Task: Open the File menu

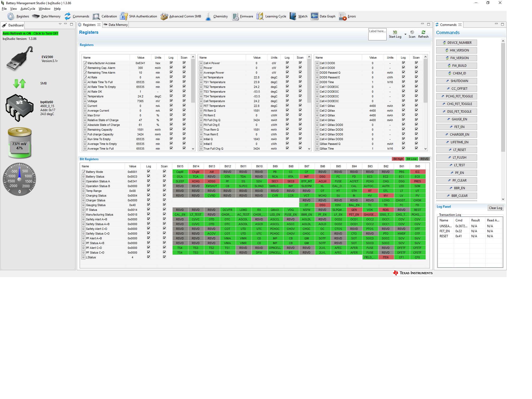Action: pyautogui.click(x=4, y=9)
